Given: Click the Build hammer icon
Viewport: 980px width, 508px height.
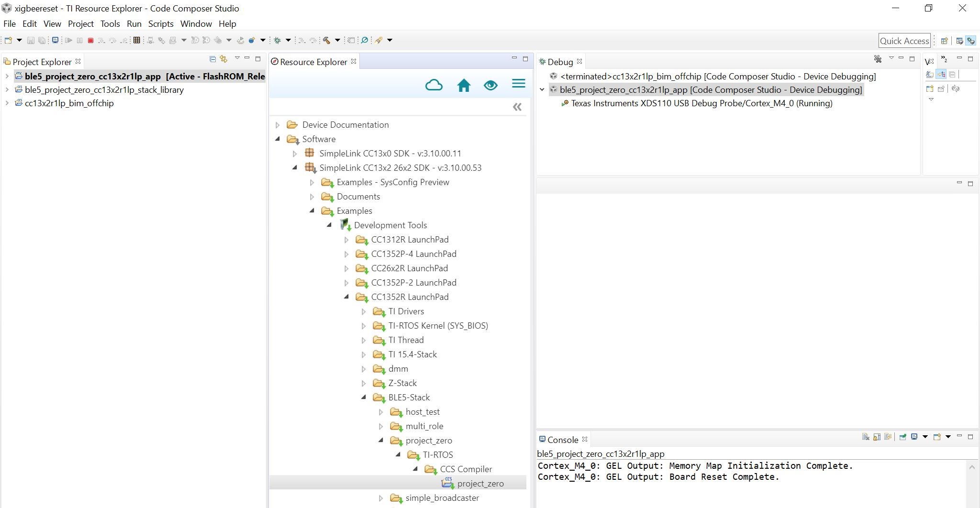Looking at the screenshot, I should [x=327, y=40].
